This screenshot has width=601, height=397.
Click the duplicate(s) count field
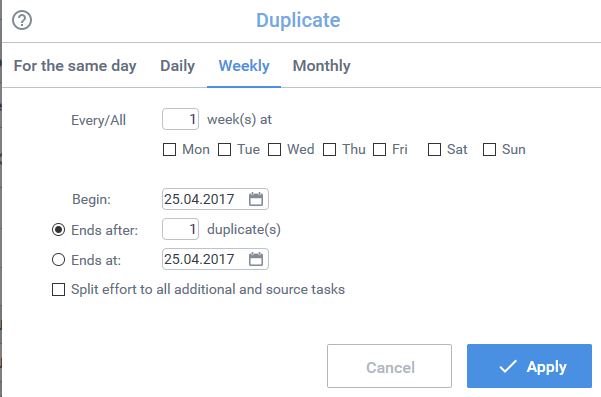coord(180,229)
